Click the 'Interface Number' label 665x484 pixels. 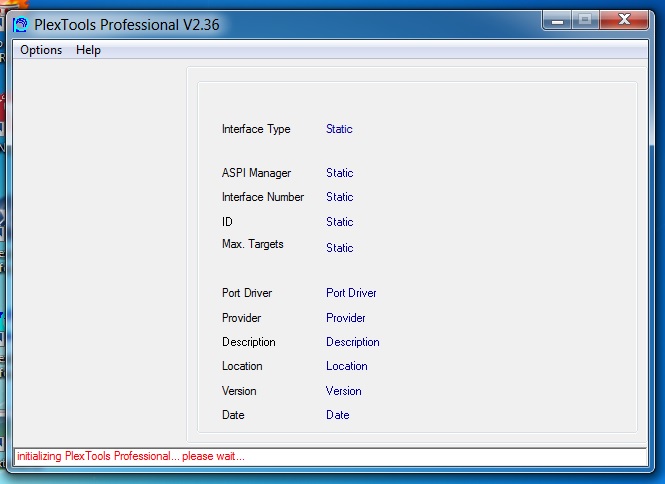[263, 197]
